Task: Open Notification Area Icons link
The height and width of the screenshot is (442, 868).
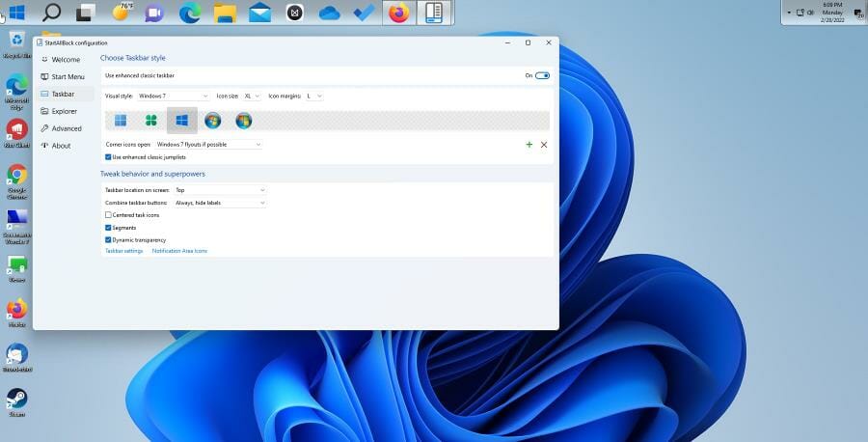Action: pos(180,252)
